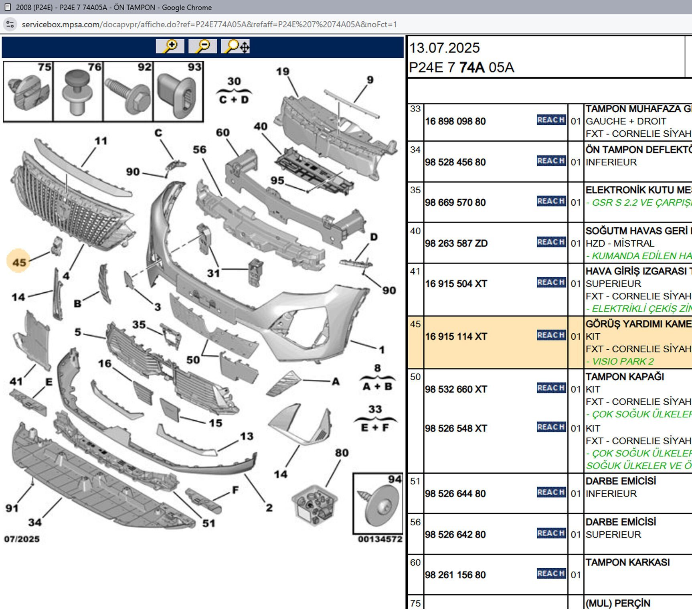692x616 pixels.
Task: Click REACH badge for part 16 898 098 80
Action: [x=551, y=120]
